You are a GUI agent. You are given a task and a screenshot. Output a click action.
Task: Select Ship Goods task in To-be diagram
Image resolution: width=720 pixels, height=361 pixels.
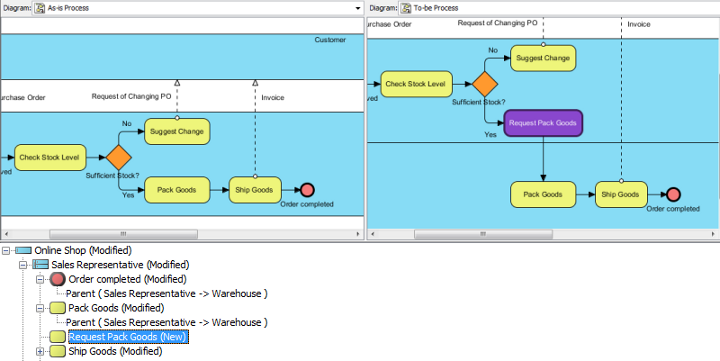[621, 195]
